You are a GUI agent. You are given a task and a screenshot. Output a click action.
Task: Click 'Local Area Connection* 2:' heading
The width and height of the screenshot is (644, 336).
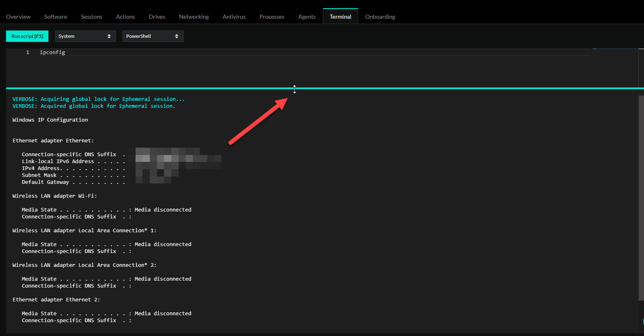[x=84, y=265]
